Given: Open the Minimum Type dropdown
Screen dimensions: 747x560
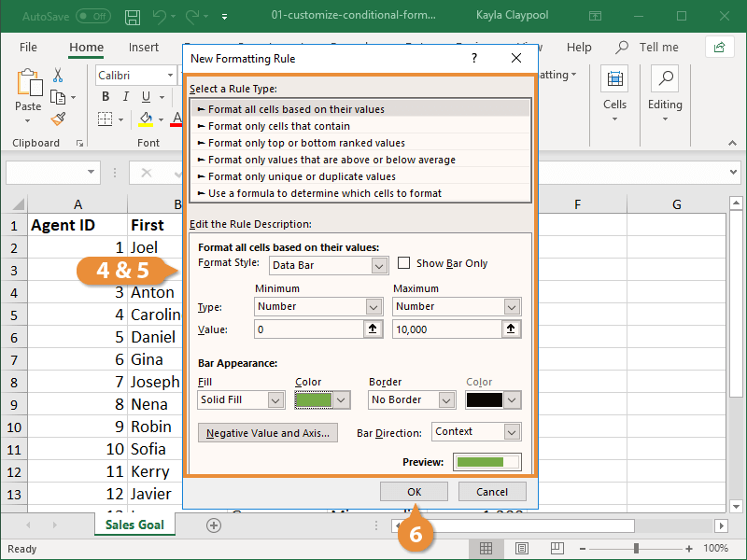Looking at the screenshot, I should pyautogui.click(x=316, y=306).
